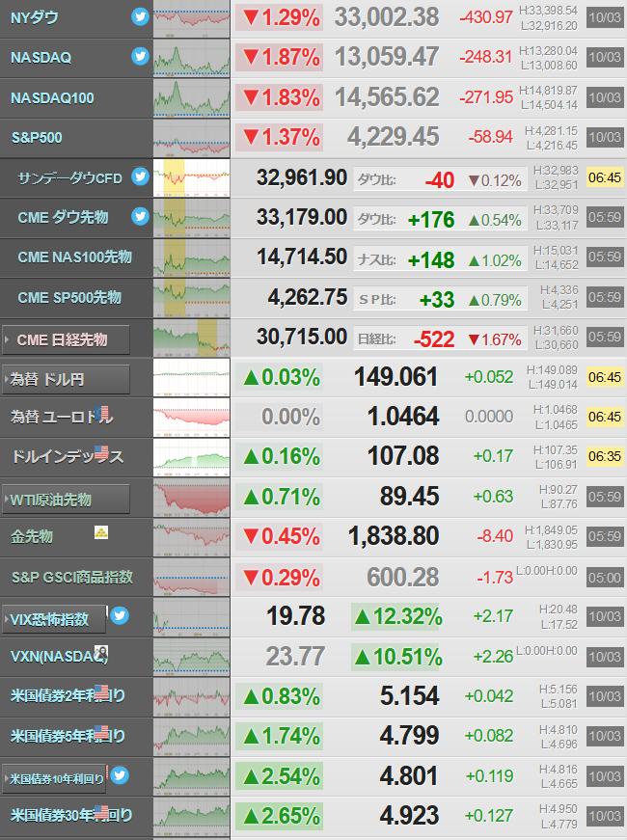Image resolution: width=627 pixels, height=840 pixels.
Task: Click the GSCI value 600.28
Action: 403,577
